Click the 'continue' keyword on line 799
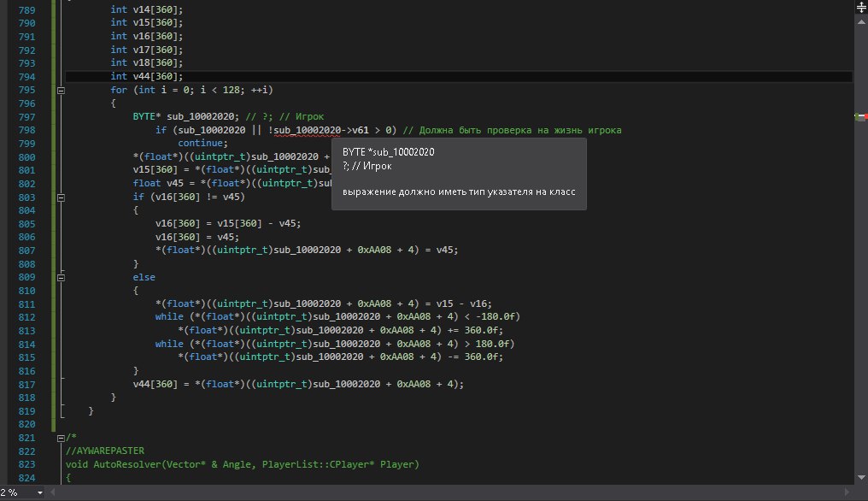 tap(200, 143)
